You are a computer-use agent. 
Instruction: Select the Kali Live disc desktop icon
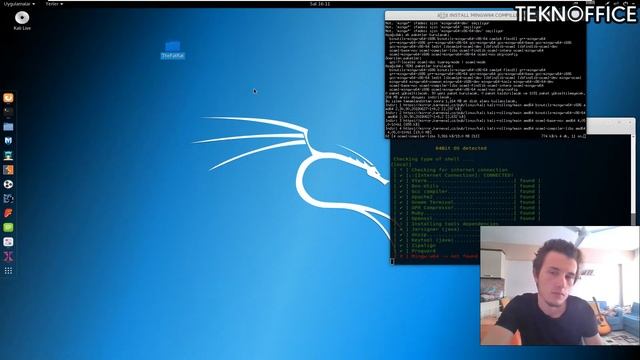pyautogui.click(x=22, y=20)
